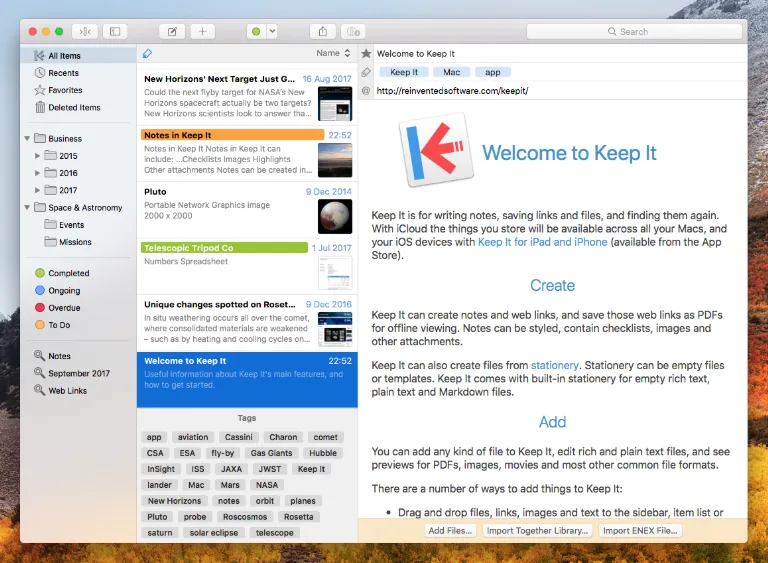Filter by the New Horizons tag
The height and width of the screenshot is (563, 768).
coord(174,501)
